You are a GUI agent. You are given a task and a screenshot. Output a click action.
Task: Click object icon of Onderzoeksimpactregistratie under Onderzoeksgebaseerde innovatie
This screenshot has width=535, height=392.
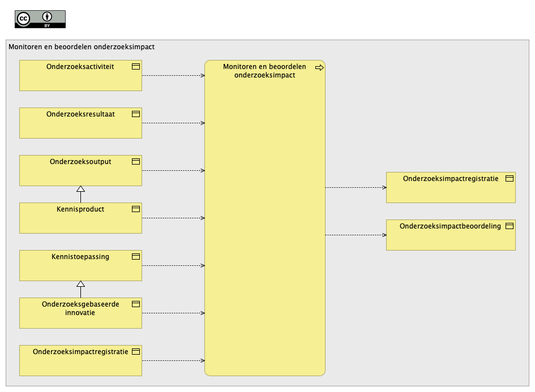click(x=136, y=351)
